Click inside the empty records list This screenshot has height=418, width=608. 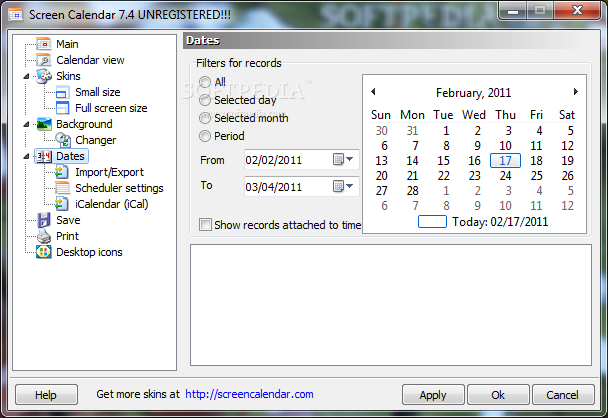(x=390, y=305)
